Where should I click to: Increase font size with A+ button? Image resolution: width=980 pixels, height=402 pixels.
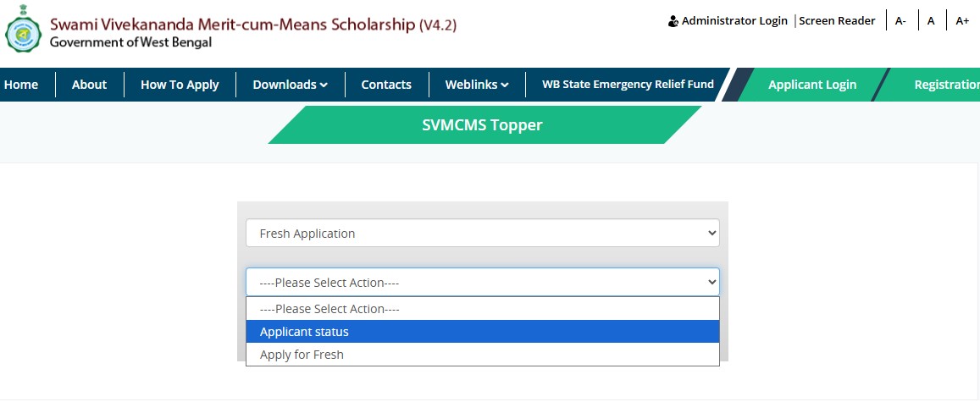[x=962, y=21]
